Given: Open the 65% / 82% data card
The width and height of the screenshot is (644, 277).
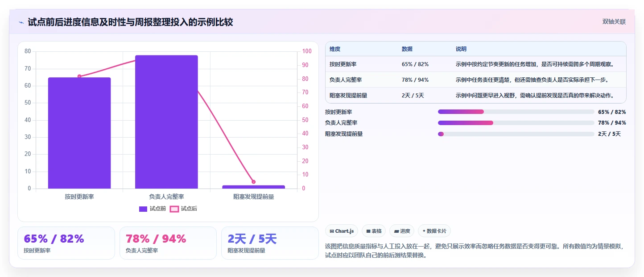Looking at the screenshot, I should click(x=66, y=243).
